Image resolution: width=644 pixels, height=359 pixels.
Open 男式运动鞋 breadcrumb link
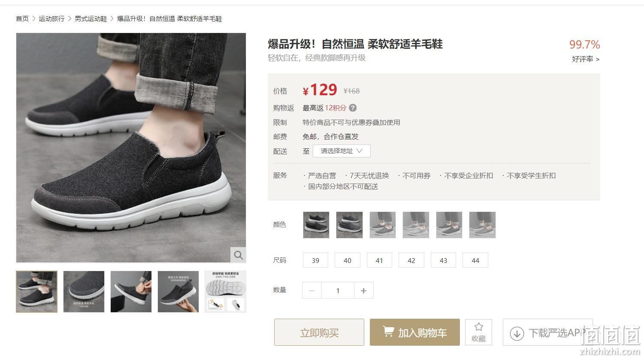click(x=91, y=18)
